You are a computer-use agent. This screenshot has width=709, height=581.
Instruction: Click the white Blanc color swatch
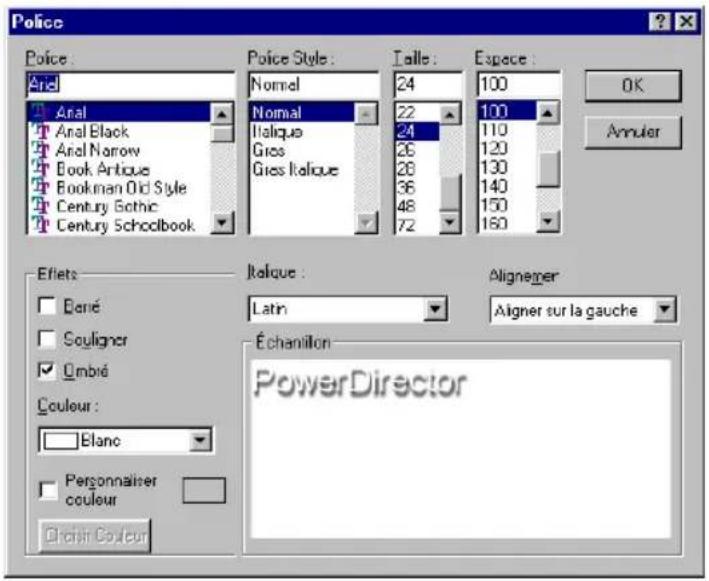point(61,440)
